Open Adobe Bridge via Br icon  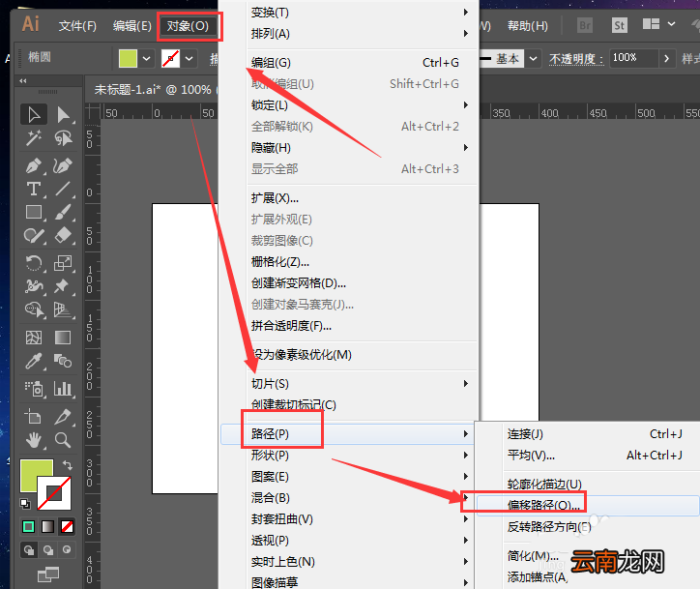point(584,25)
